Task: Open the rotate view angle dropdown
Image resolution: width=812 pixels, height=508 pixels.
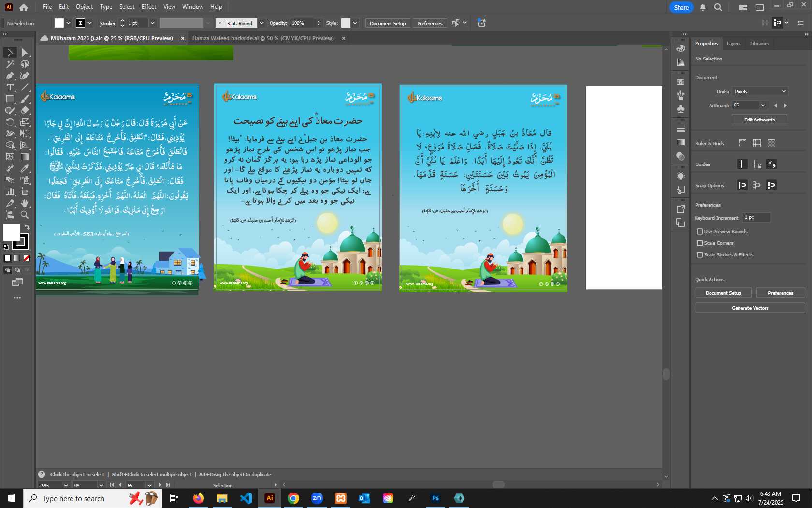Action: pos(101,485)
